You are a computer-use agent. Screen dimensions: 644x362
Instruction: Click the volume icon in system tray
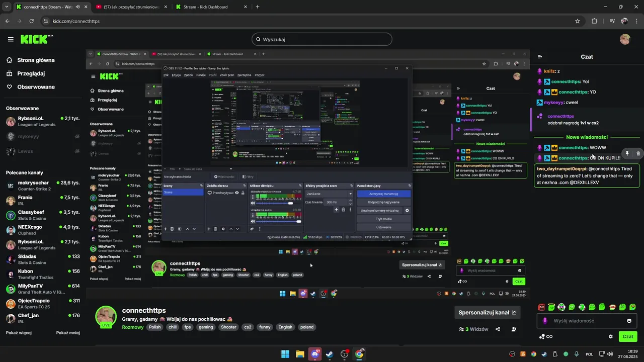pos(610,354)
